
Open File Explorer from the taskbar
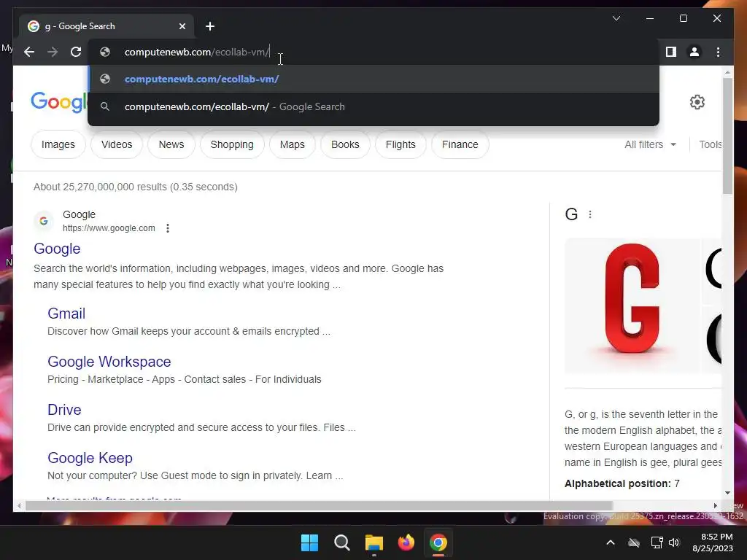374,542
